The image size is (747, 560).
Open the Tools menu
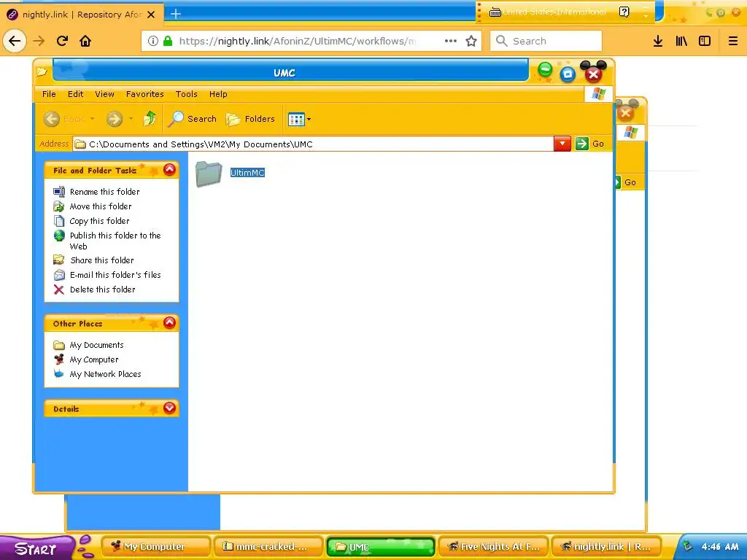(x=186, y=94)
